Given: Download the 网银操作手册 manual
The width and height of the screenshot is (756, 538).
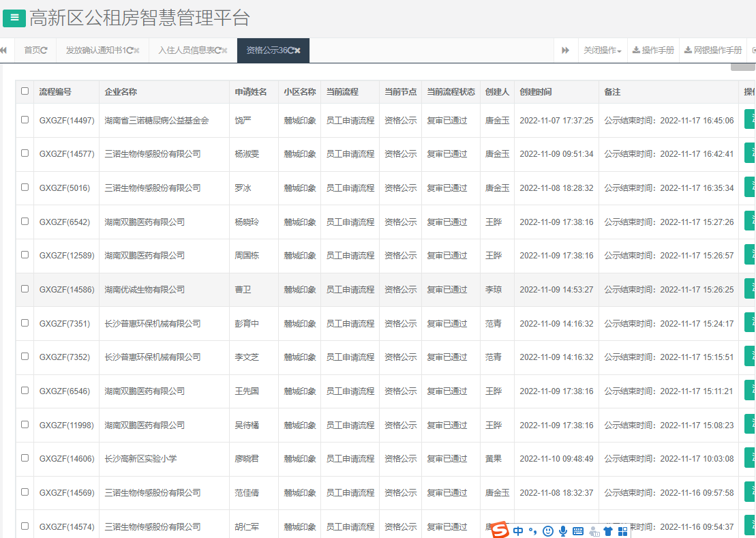Looking at the screenshot, I should (712, 50).
